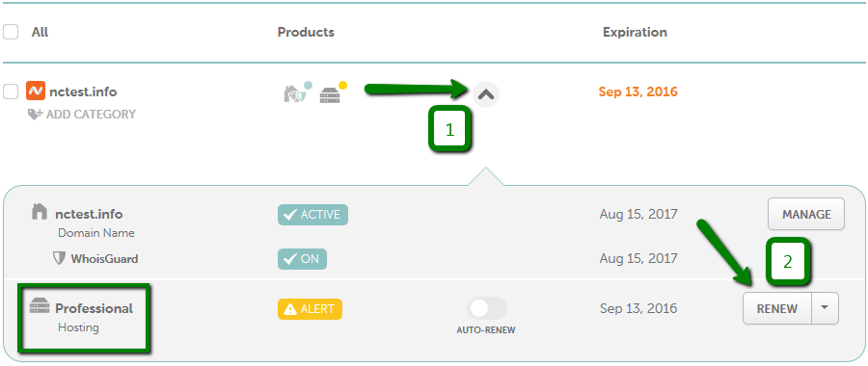The height and width of the screenshot is (366, 868).
Task: Enable the AUTO-RENEW toggle for hosting
Action: pyautogui.click(x=487, y=308)
